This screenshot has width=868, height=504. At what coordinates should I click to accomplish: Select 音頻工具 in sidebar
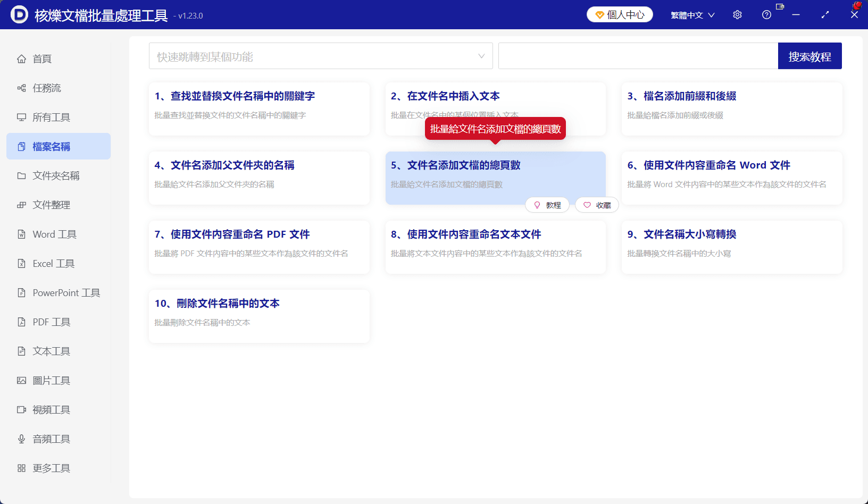click(59, 439)
